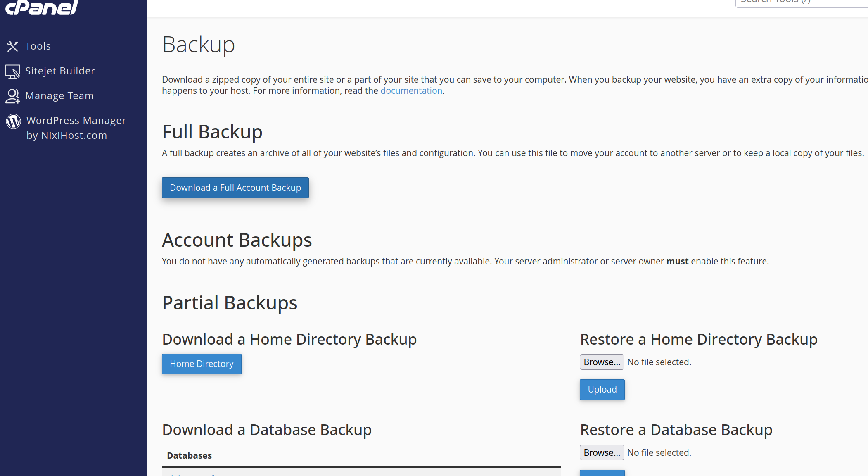Click the partially visible database Upload button
Screen dimensions: 868x476
[602, 473]
